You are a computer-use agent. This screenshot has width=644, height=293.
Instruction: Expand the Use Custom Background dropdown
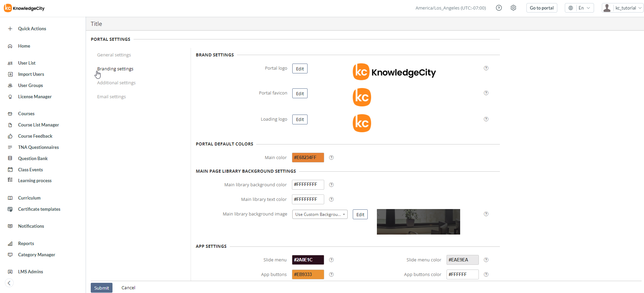[319, 214]
